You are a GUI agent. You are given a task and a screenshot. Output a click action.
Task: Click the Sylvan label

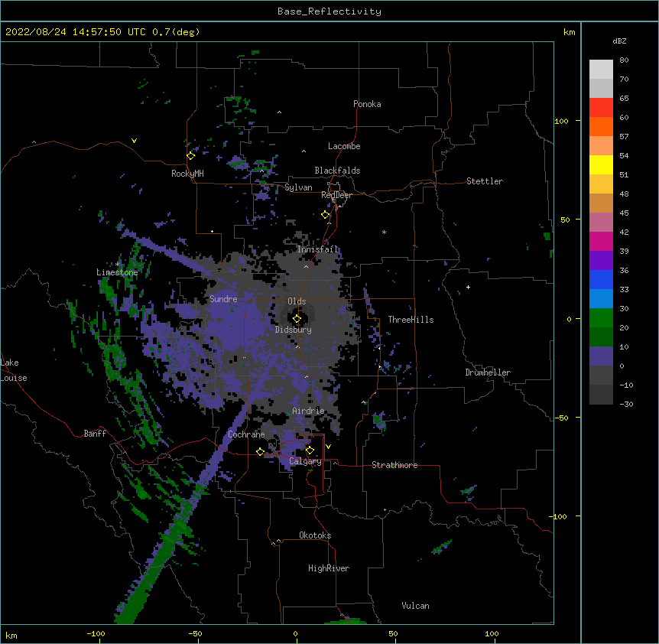[298, 187]
